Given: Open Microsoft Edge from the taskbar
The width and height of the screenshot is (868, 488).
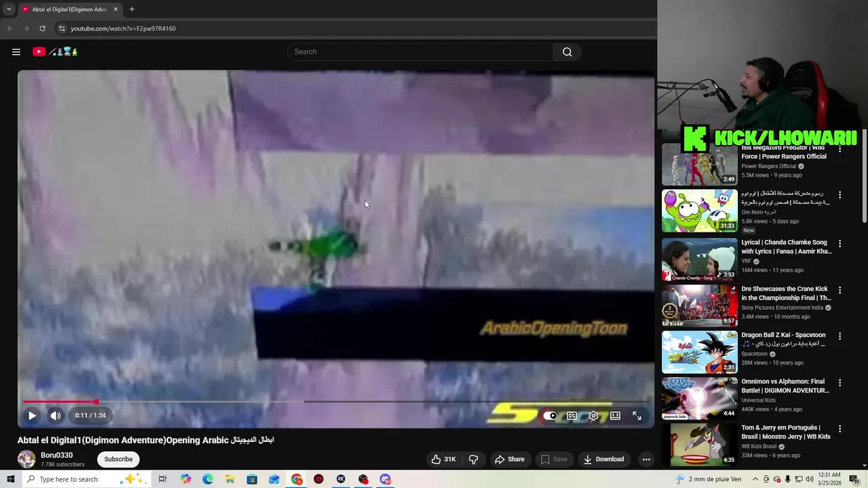Looking at the screenshot, I should [x=208, y=479].
